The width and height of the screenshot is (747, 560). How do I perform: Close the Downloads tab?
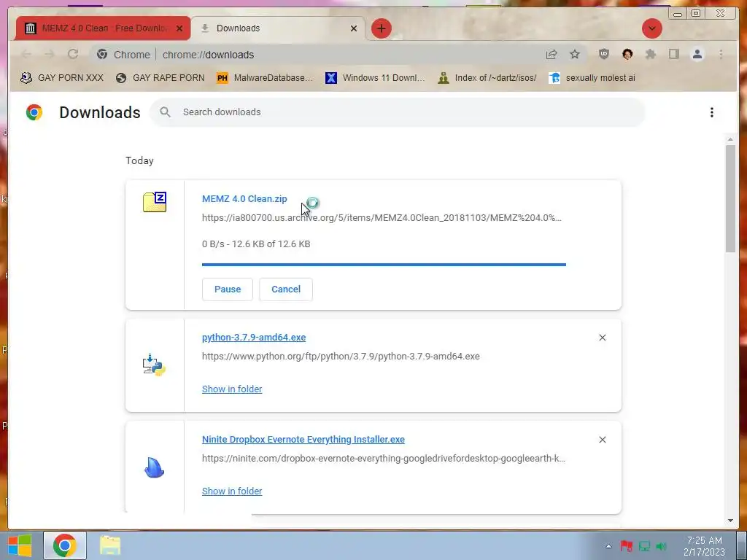click(354, 28)
